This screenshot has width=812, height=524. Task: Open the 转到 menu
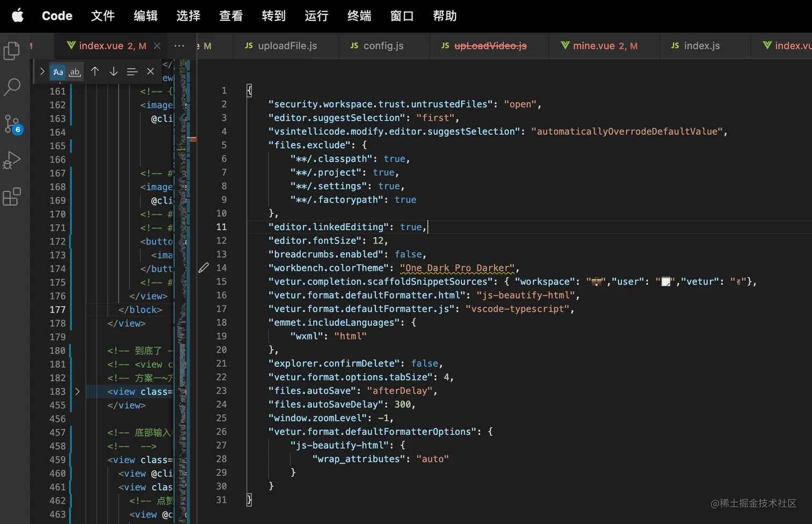coord(274,16)
